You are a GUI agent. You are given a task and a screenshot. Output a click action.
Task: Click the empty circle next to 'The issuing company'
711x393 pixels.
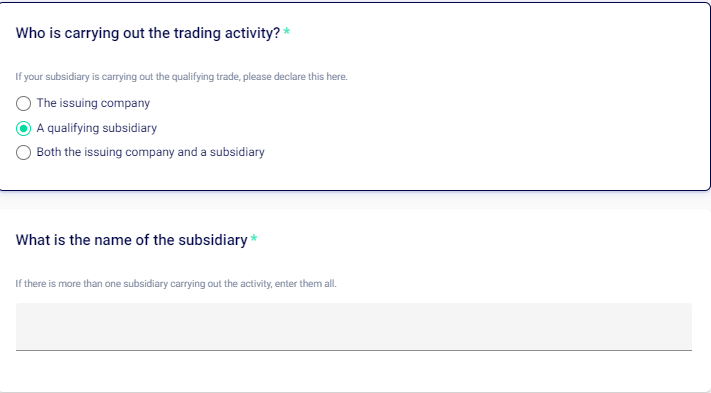click(24, 103)
